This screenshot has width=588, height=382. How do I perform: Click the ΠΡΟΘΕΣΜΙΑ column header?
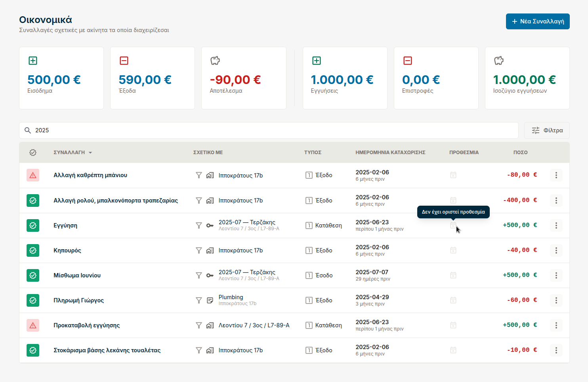(x=464, y=153)
